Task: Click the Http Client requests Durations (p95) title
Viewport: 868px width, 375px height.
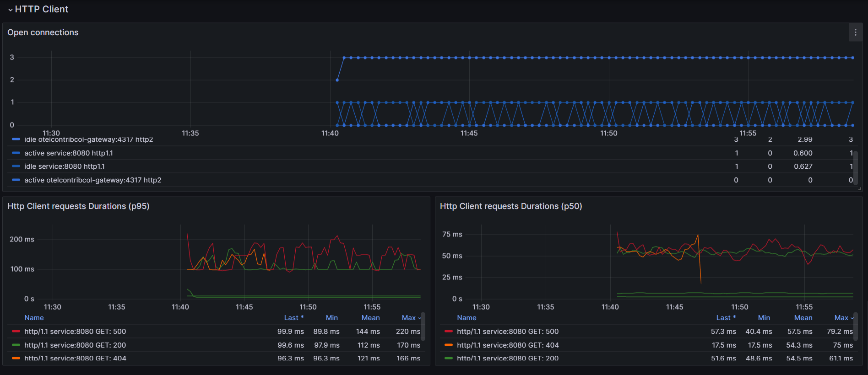Action: pos(78,206)
